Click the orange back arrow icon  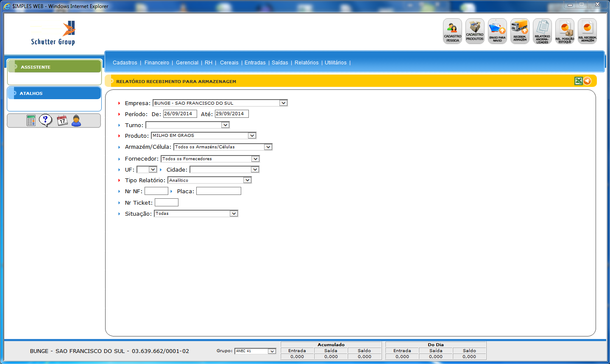[x=587, y=81]
